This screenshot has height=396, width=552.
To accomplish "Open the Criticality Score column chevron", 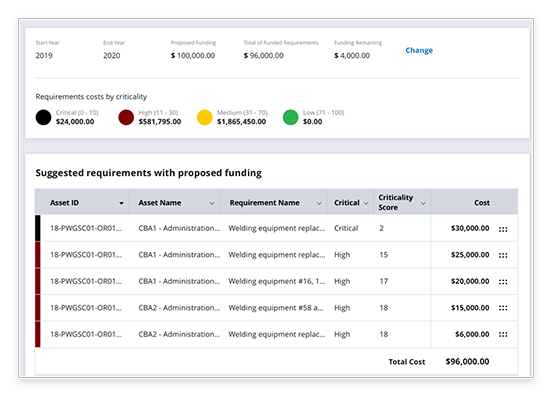I will [x=423, y=203].
